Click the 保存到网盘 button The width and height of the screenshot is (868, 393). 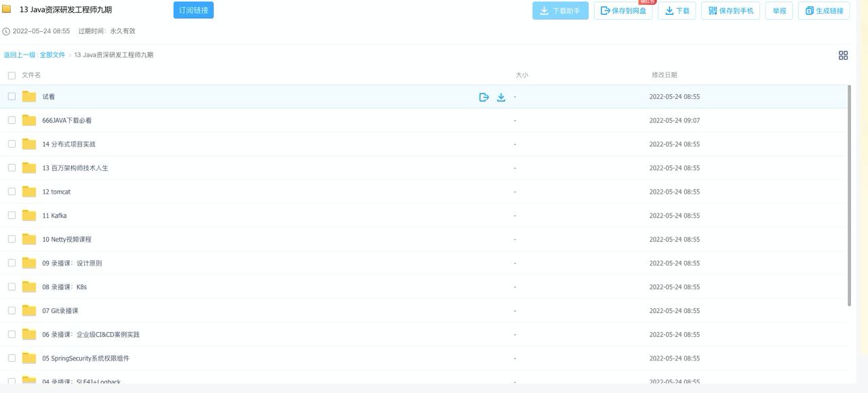[x=623, y=11]
